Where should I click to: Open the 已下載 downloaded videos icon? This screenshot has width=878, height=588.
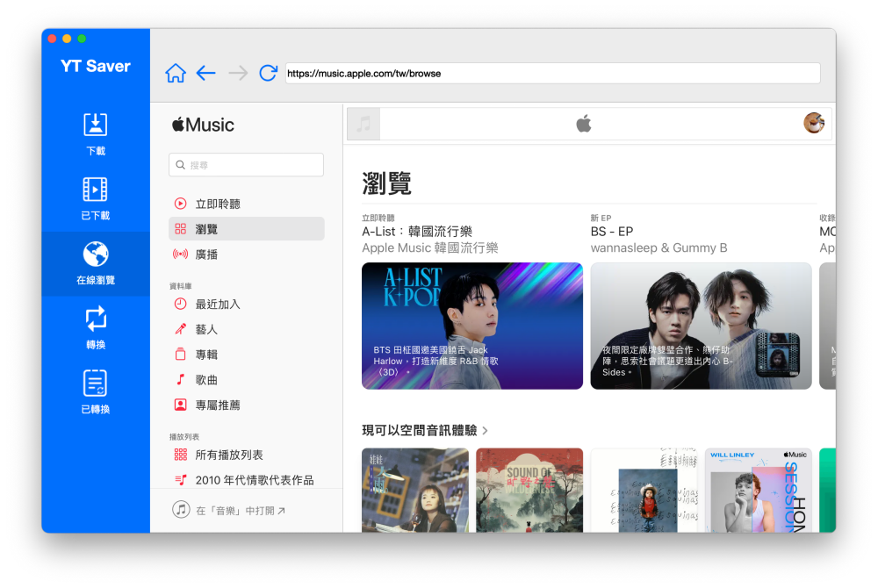point(95,189)
